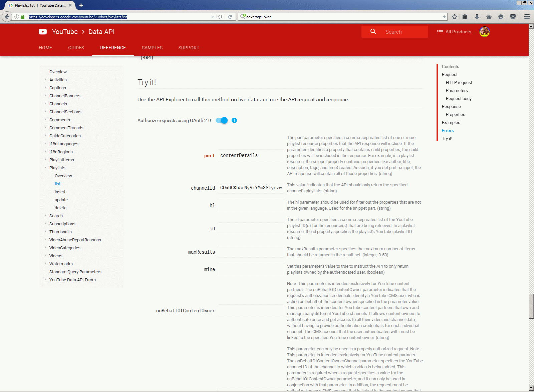Select the Playlists: list browser tab

pyautogui.click(x=41, y=5)
